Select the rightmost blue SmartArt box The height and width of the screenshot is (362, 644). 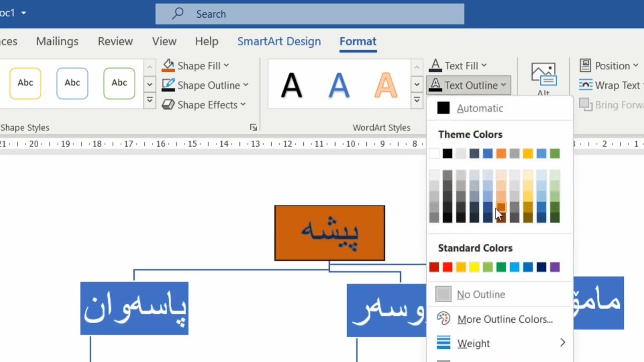tap(598, 303)
